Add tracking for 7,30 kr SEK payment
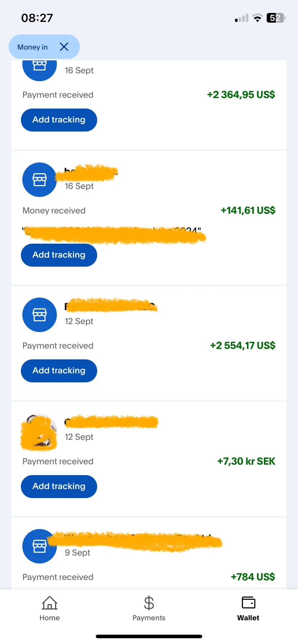Viewport: 298px width, 644px height. click(x=59, y=487)
